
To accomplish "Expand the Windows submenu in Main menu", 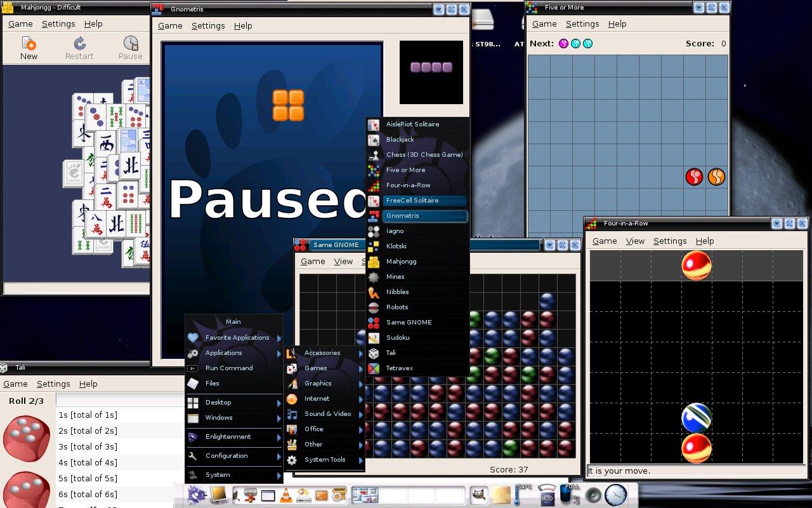I will (x=233, y=417).
